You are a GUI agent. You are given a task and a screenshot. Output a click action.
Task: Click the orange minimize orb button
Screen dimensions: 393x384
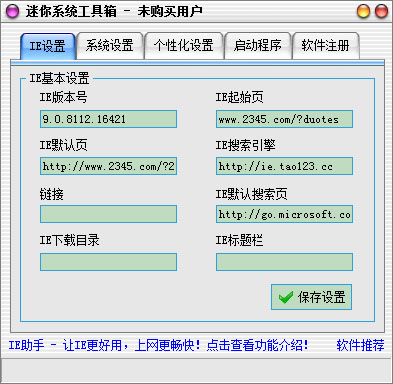[x=363, y=11]
